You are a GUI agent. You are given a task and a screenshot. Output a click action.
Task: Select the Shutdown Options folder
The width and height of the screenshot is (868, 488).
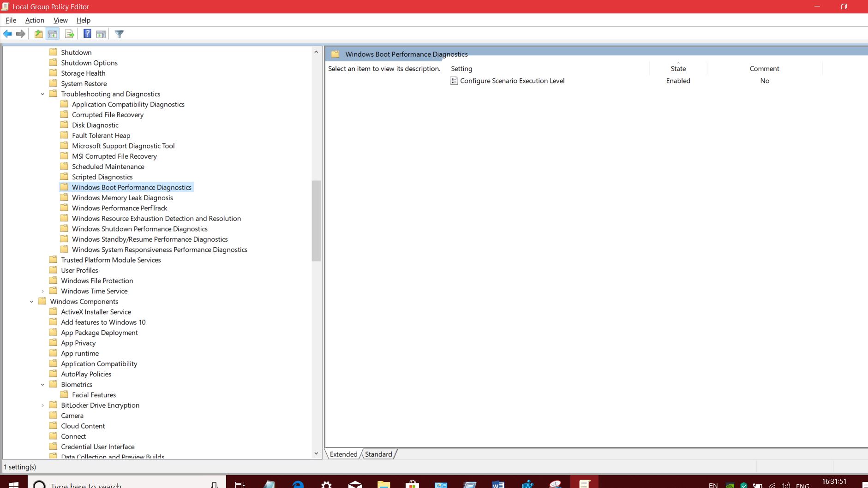click(x=89, y=63)
